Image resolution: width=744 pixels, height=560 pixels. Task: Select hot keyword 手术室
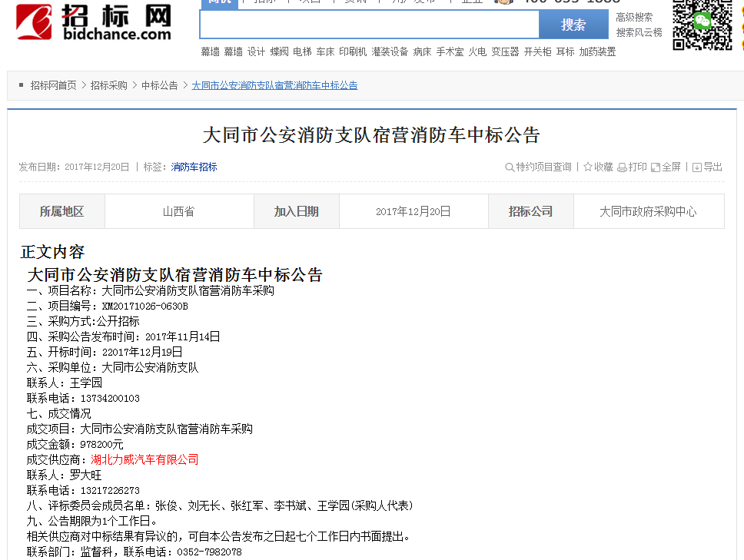tap(450, 51)
